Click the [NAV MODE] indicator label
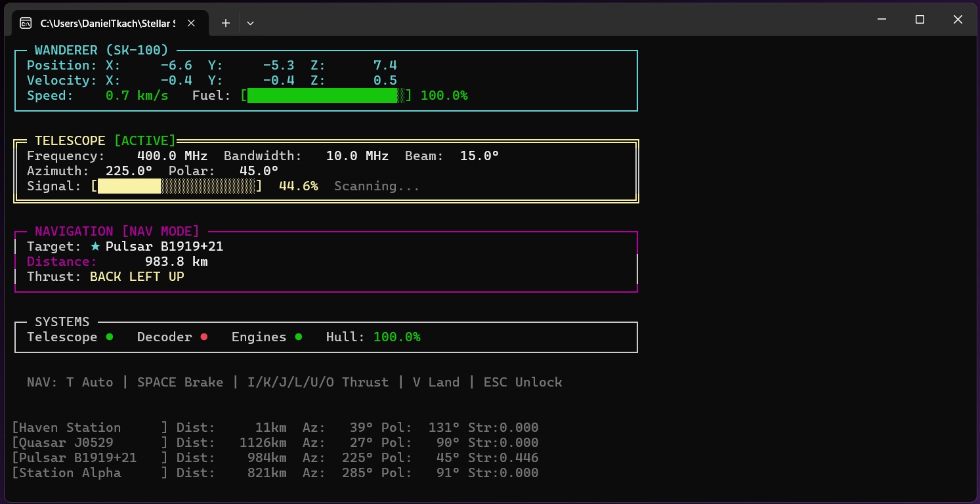Viewport: 980px width, 504px height. coord(160,231)
